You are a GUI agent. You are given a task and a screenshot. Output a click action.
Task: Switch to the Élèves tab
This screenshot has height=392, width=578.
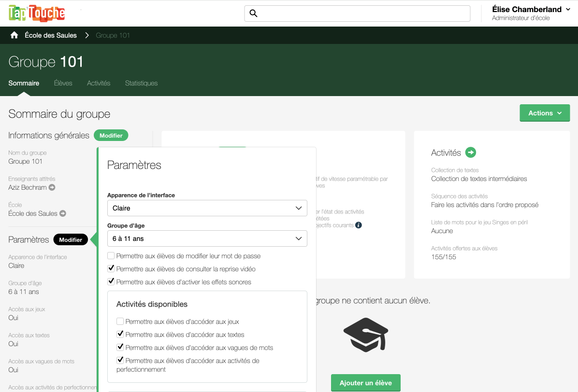(63, 83)
